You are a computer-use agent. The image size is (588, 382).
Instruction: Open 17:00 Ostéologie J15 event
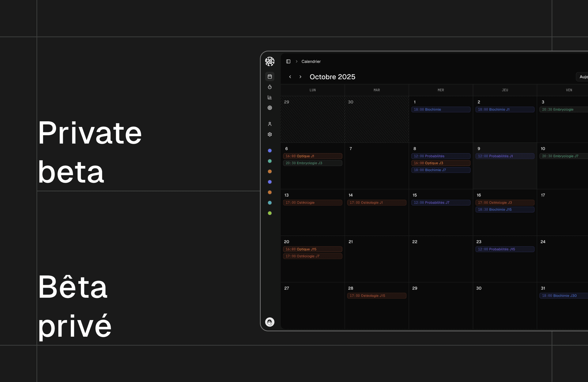[376, 296]
